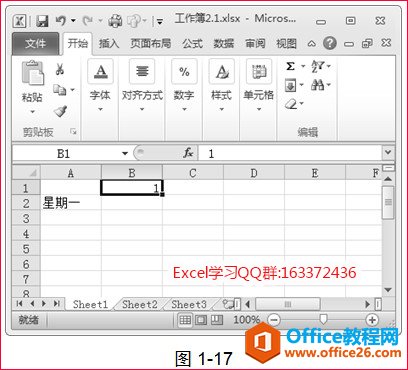Click the Redo arrow icon
408x370 pixels.
pyautogui.click(x=88, y=21)
